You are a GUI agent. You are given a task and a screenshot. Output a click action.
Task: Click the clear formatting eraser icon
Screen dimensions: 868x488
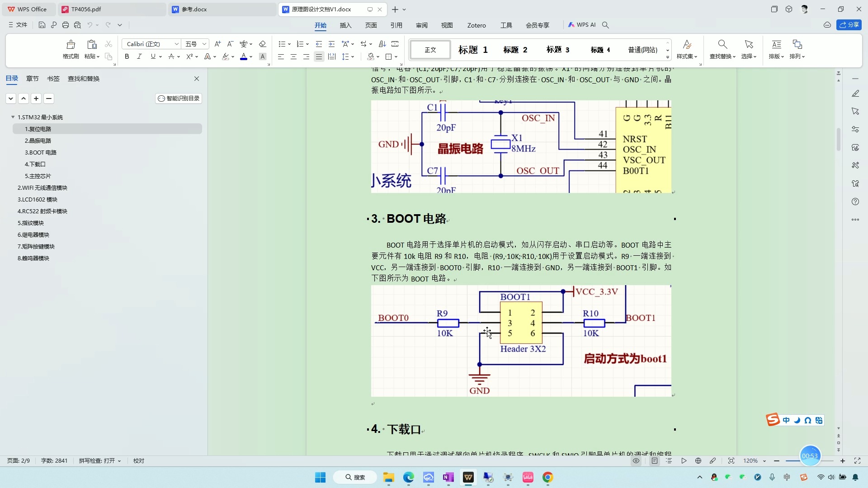pos(262,44)
